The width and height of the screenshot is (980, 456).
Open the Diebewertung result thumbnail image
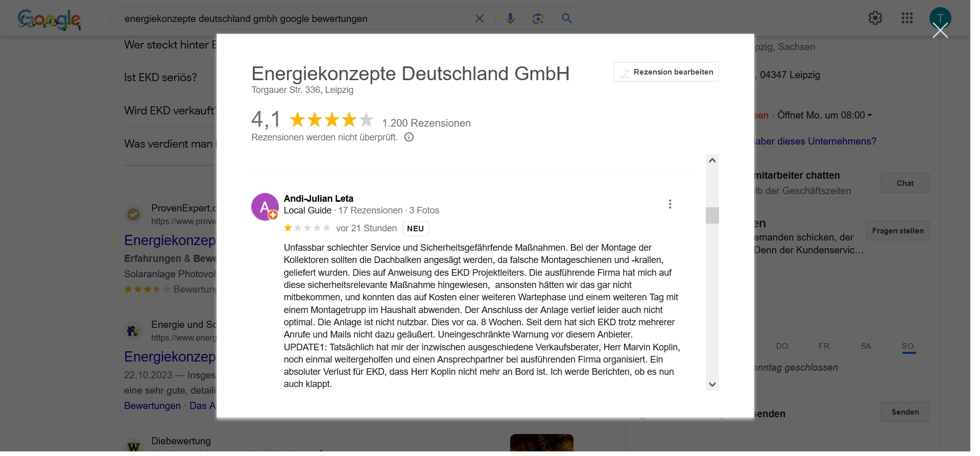[541, 443]
